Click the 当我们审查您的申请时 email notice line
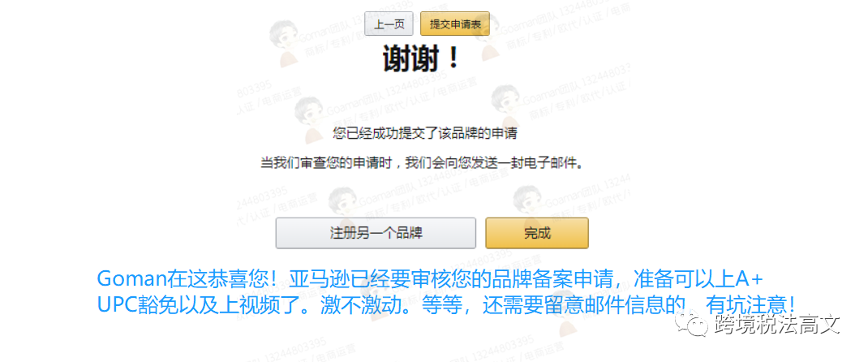The image size is (868, 362). pos(423,163)
